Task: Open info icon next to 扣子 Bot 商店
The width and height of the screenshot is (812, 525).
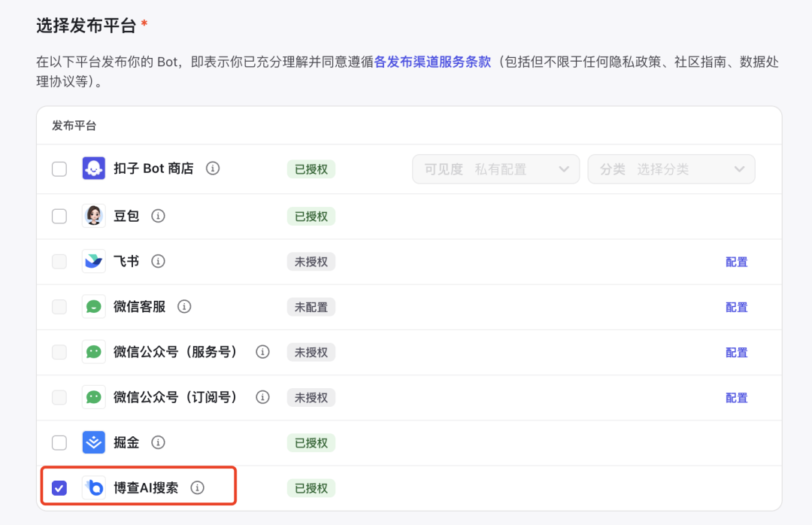Action: [x=213, y=168]
